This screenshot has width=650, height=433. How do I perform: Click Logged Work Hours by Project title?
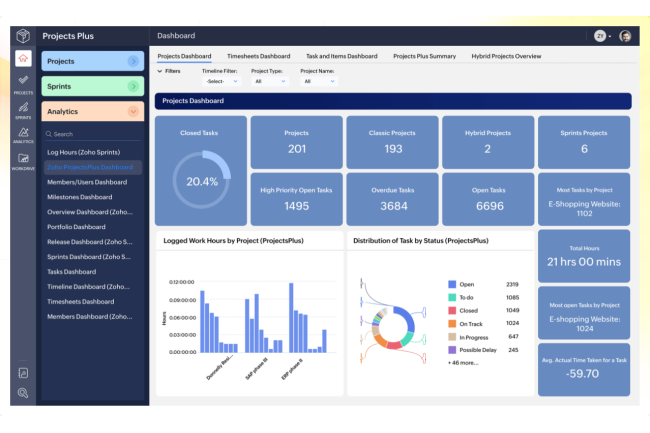pyautogui.click(x=233, y=240)
